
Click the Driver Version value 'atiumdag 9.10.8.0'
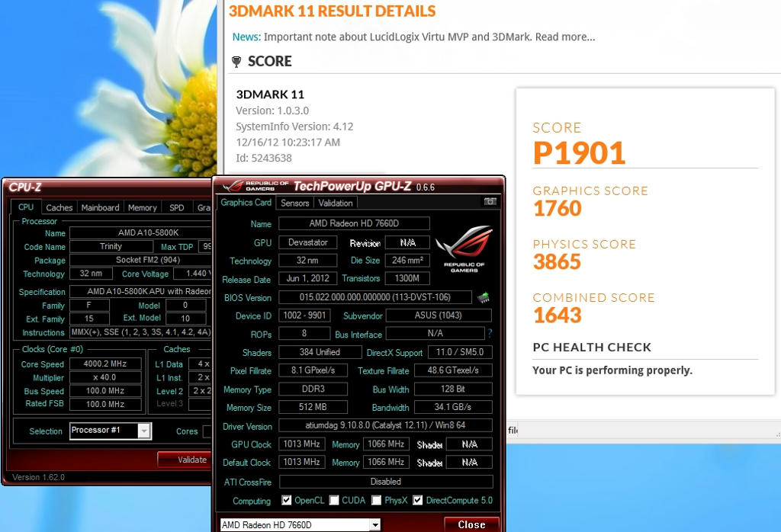point(385,425)
